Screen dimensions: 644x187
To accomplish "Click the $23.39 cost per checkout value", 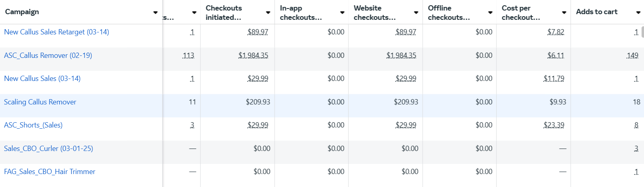I will pos(554,125).
